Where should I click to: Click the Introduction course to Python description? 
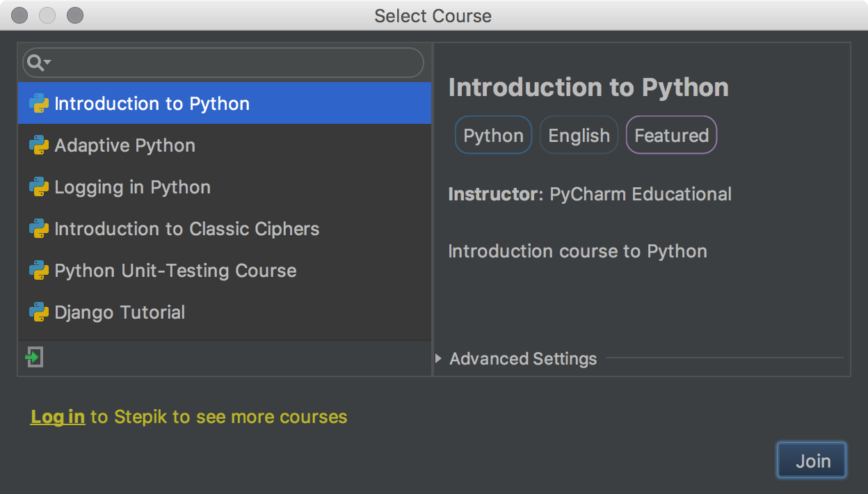[577, 251]
